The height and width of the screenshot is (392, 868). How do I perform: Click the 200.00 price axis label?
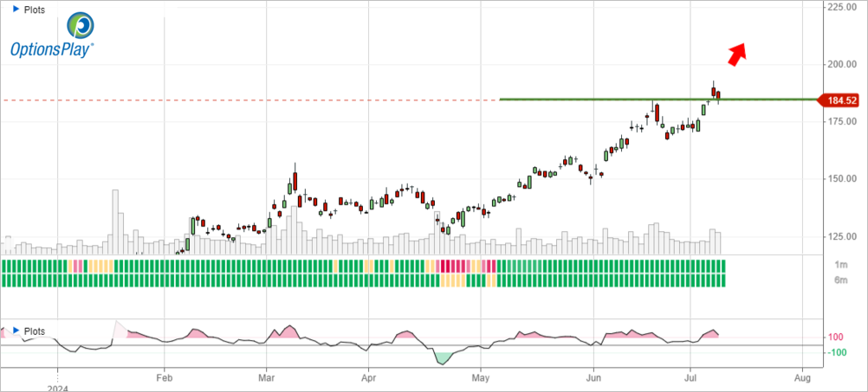[x=841, y=64]
